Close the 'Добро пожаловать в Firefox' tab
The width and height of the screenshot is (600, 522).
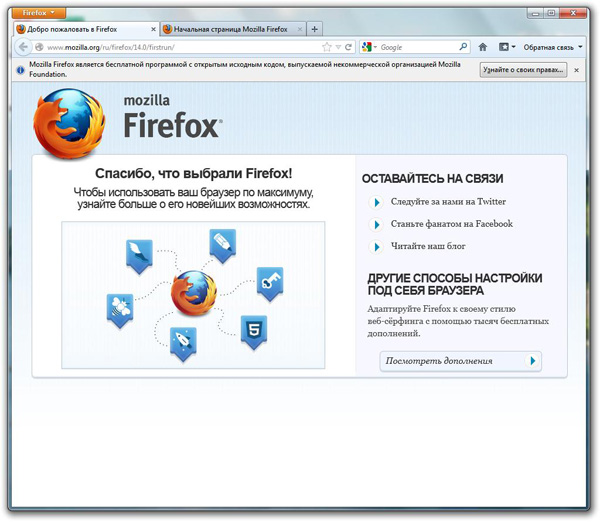pos(153,29)
